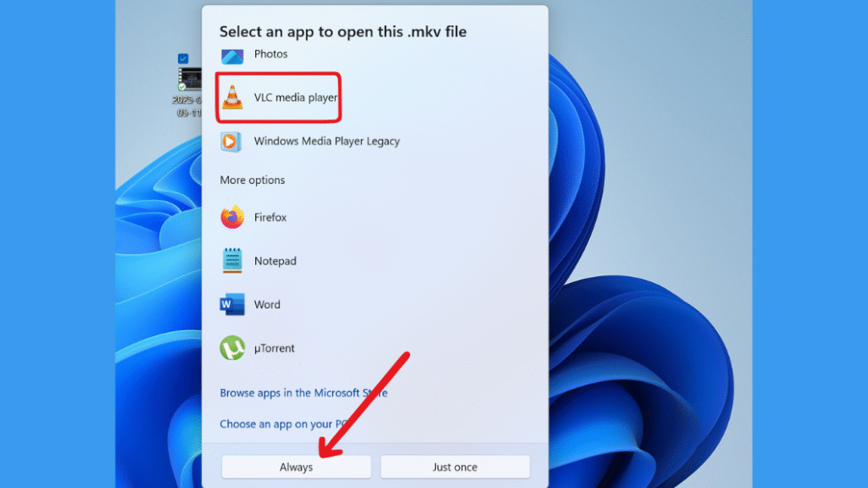This screenshot has height=488, width=868.
Task: Choose the Firefox icon
Action: click(x=232, y=217)
